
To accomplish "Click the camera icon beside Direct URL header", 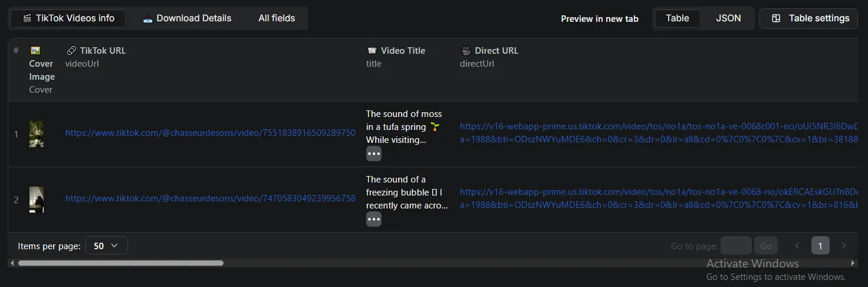I will [466, 51].
